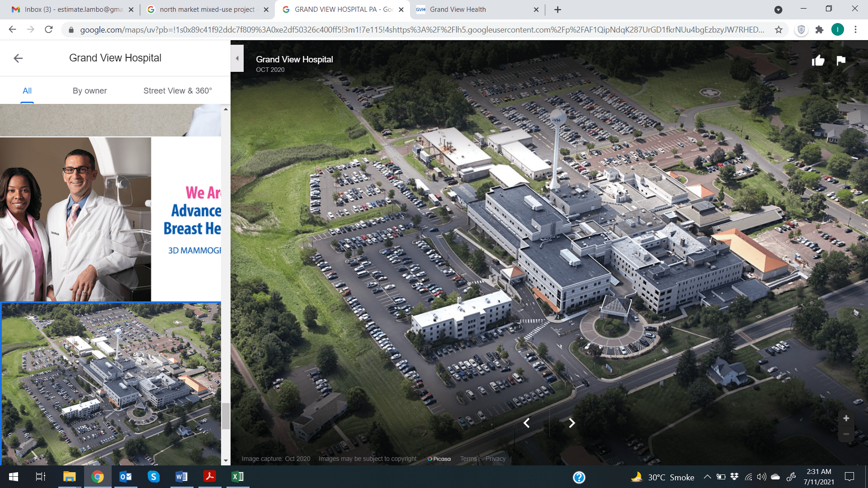The image size is (868, 488).
Task: Bookmark the page with the star icon
Action: click(779, 30)
